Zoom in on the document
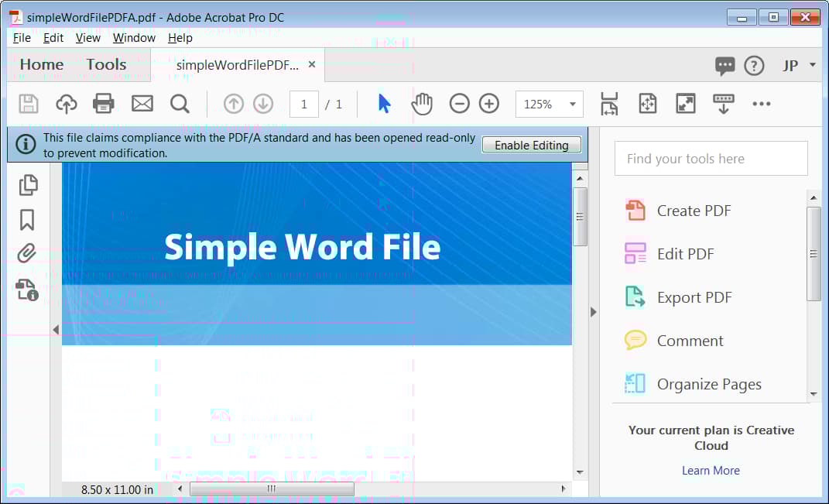Image resolution: width=829 pixels, height=504 pixels. (x=488, y=103)
